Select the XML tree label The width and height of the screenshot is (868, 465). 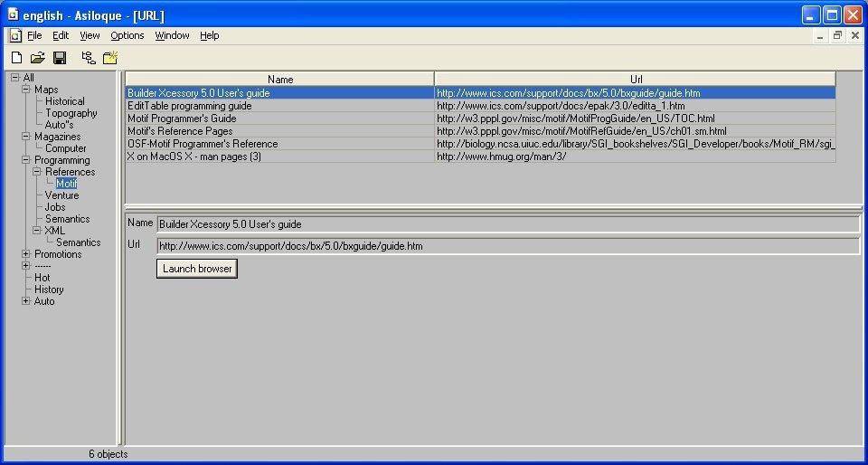[55, 231]
